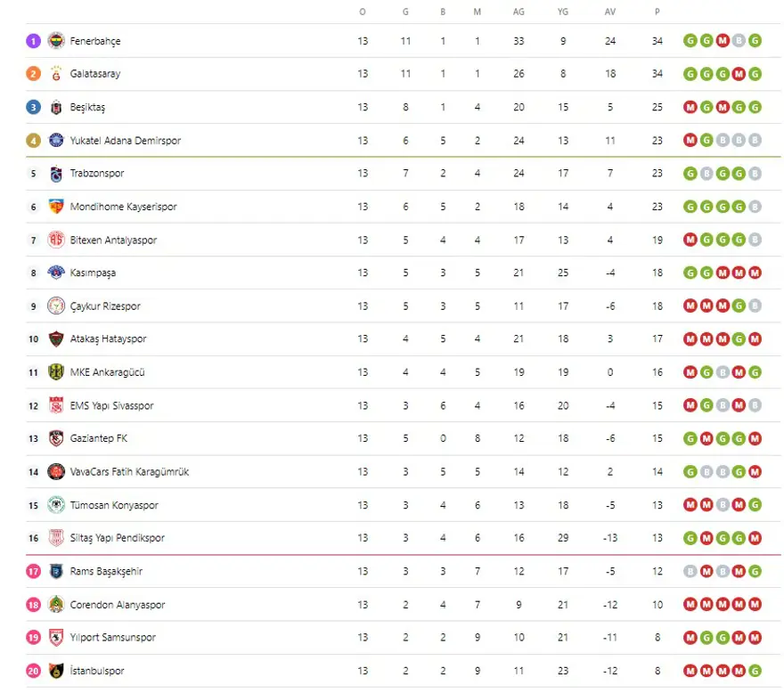
Task: Sort the table by the P points column
Action: coord(657,12)
